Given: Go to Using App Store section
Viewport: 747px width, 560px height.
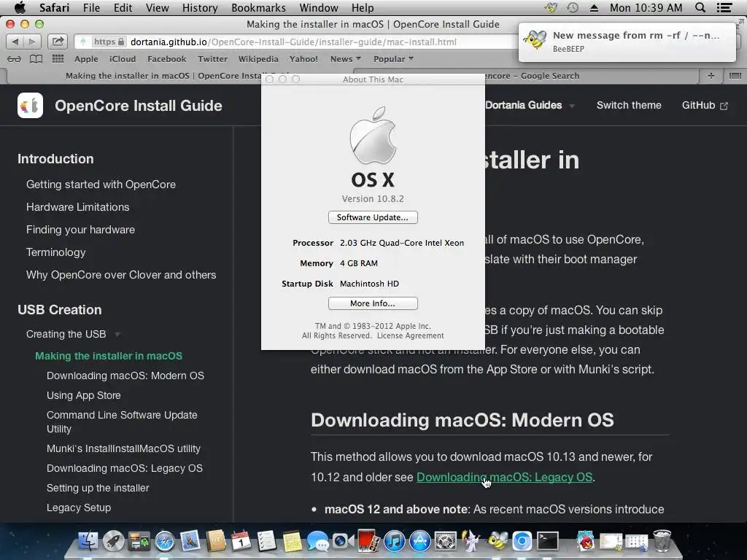Looking at the screenshot, I should click(x=84, y=395).
